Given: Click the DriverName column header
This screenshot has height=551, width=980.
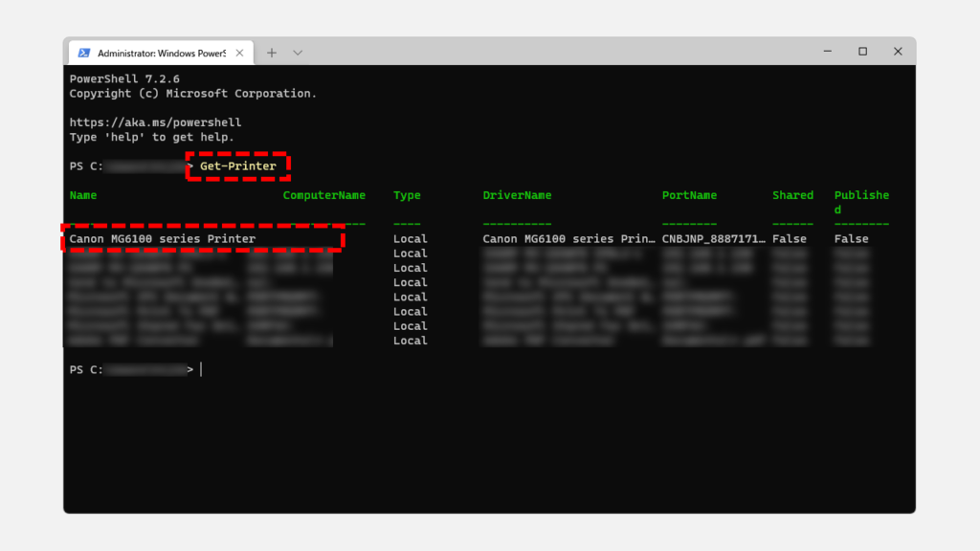Looking at the screenshot, I should [517, 195].
